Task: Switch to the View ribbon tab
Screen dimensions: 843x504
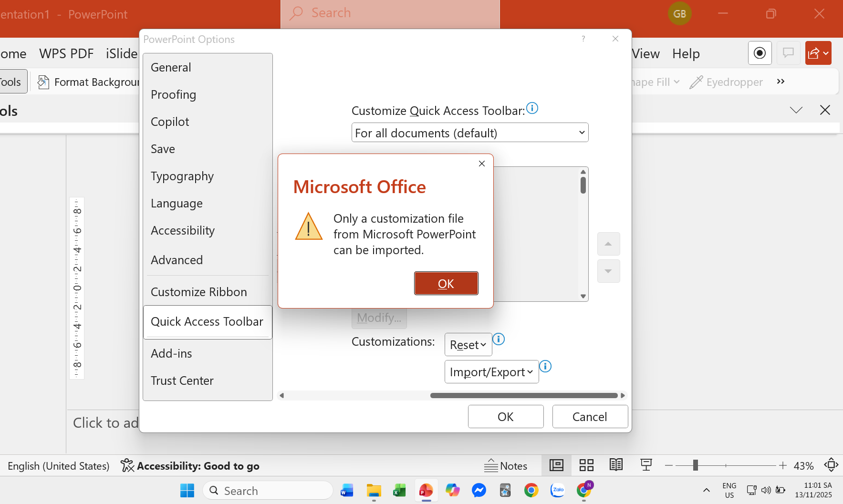Action: (646, 53)
